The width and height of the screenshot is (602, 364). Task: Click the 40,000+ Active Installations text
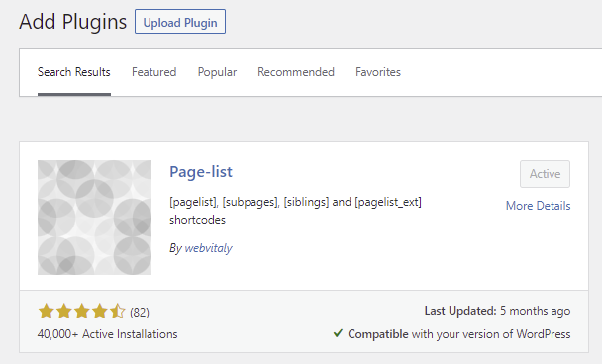[108, 334]
